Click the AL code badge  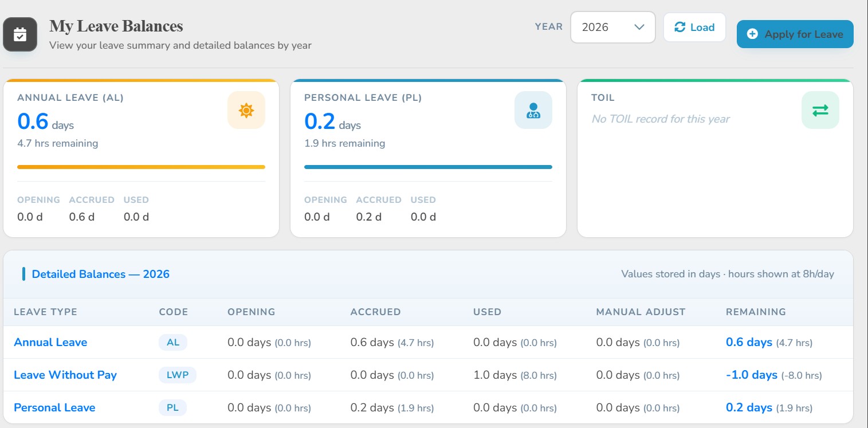click(x=173, y=342)
